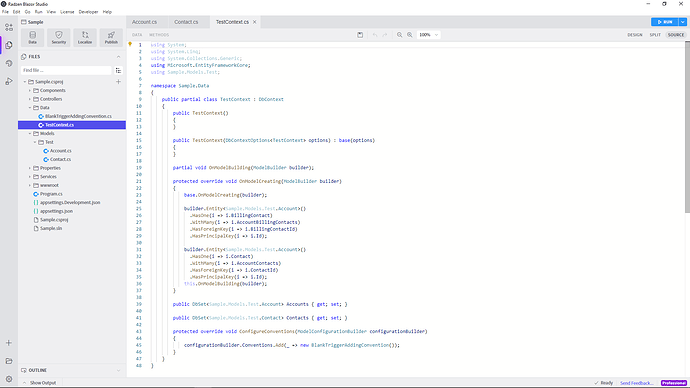Screen dimensions: 690x388
Task: Open the Localize tool
Action: click(85, 37)
